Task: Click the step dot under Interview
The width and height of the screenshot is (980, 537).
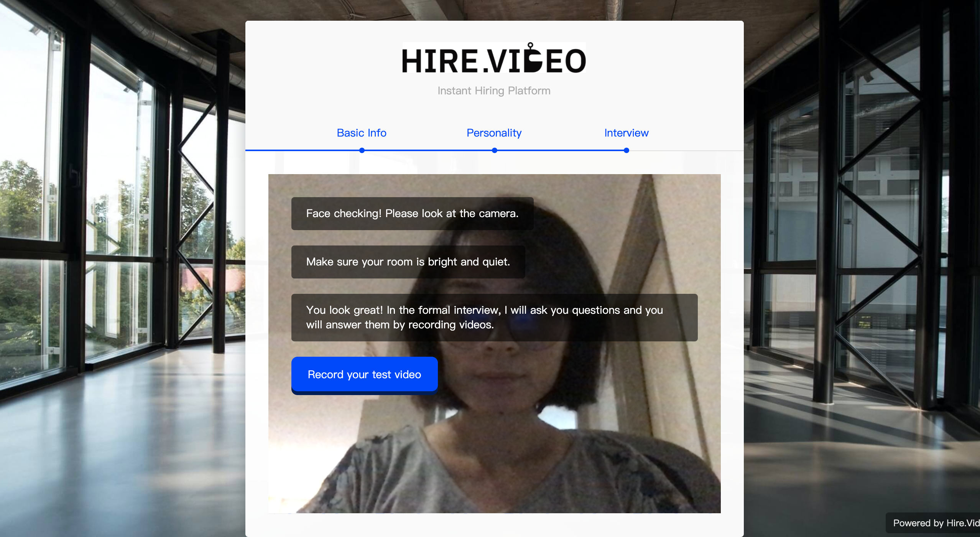Action: (x=626, y=150)
